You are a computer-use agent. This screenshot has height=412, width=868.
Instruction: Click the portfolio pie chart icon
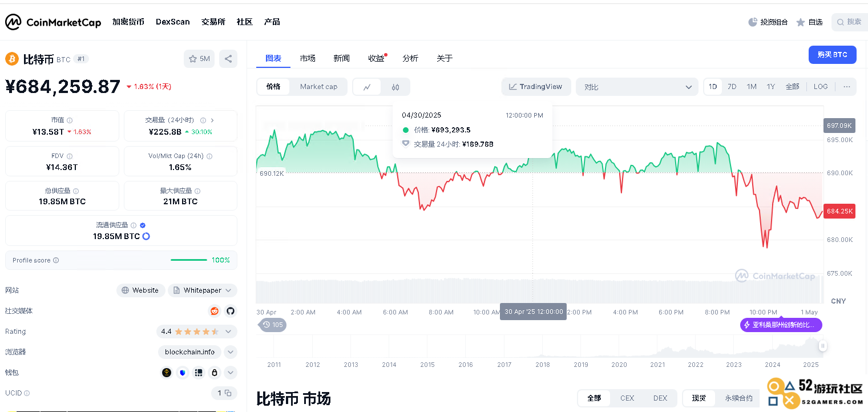point(753,22)
